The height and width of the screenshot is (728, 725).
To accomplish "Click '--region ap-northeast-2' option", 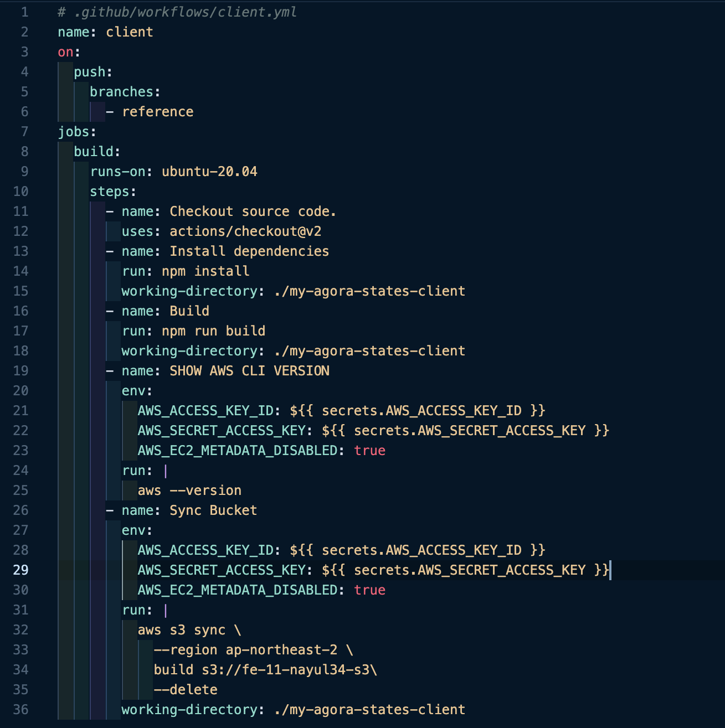I will click(x=245, y=650).
